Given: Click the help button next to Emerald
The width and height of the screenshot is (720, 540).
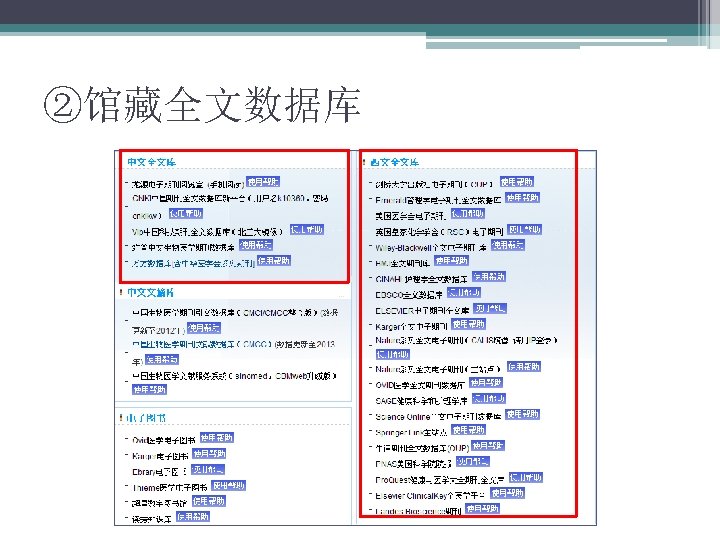Looking at the screenshot, I should click(523, 197).
